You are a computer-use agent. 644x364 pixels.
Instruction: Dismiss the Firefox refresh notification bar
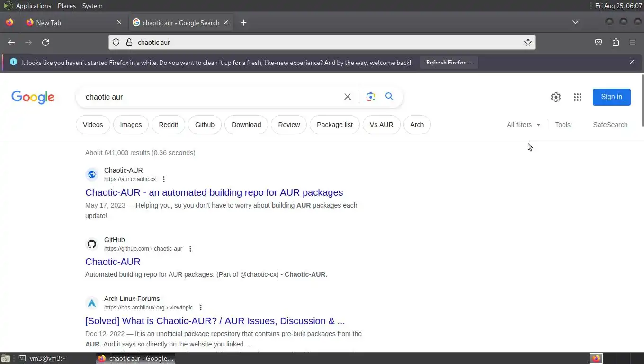[632, 62]
